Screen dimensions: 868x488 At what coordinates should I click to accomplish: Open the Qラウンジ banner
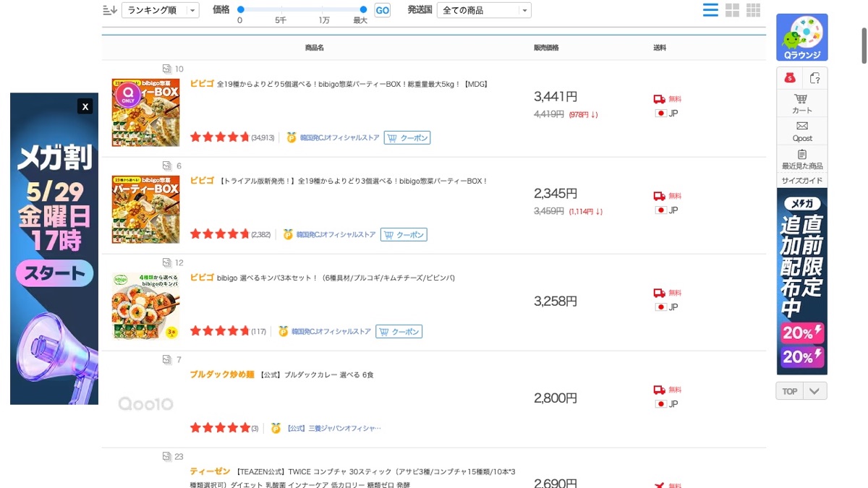point(802,38)
